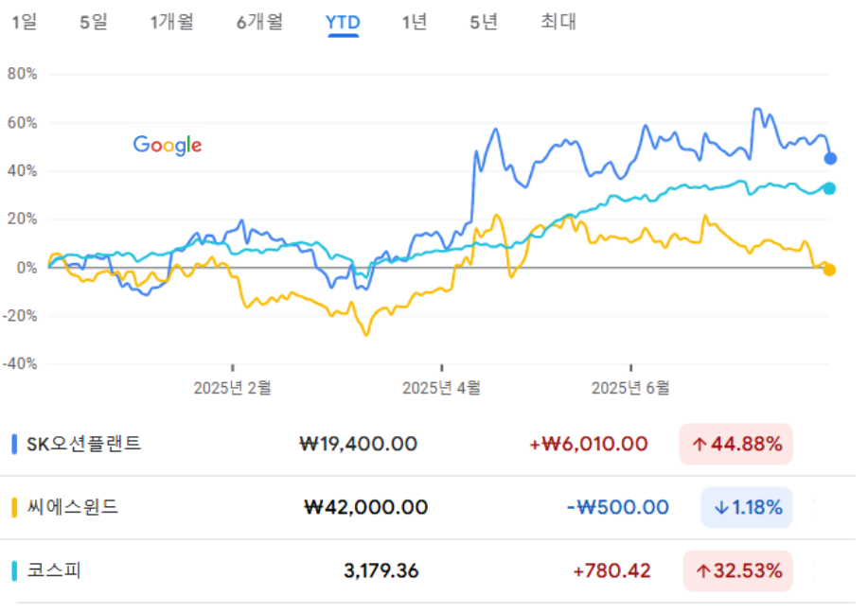Screen dimensions: 868x614
Task: Choose the 1개월 period tab
Action: 172,22
